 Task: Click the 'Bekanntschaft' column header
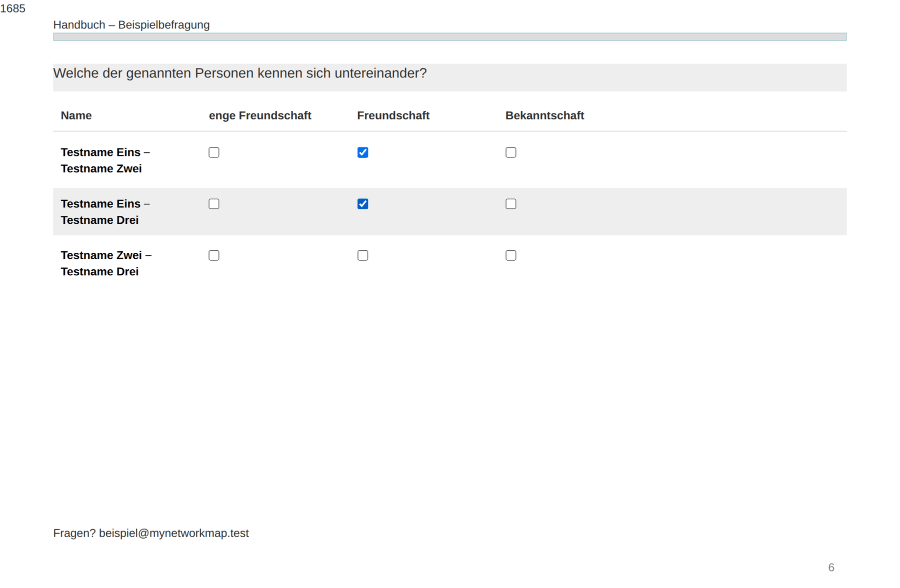[x=544, y=115]
